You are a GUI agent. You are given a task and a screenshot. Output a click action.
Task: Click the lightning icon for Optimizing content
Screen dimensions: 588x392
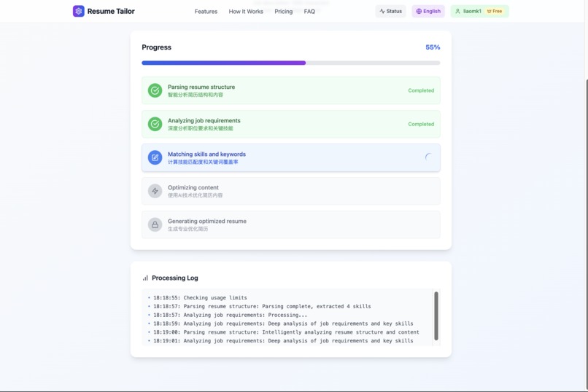pos(155,191)
